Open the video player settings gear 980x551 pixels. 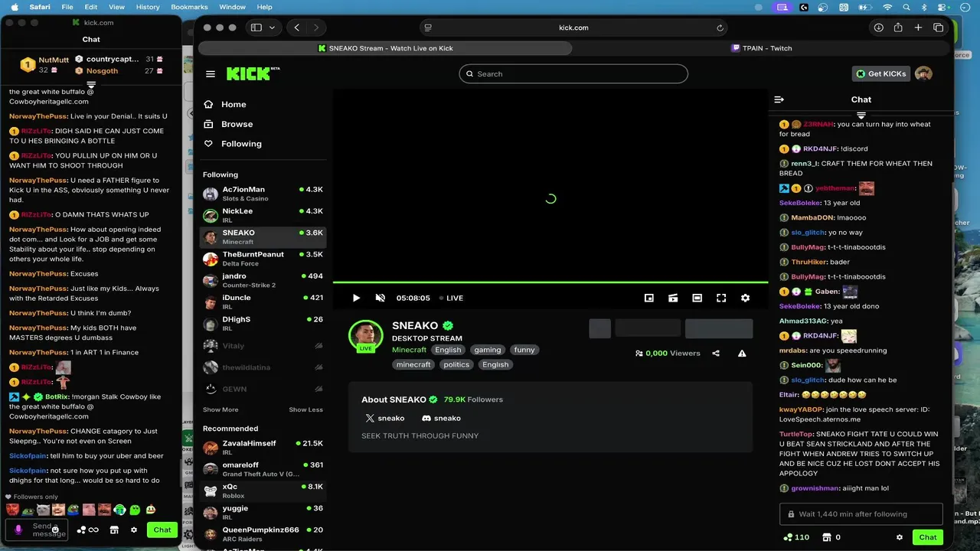point(745,298)
